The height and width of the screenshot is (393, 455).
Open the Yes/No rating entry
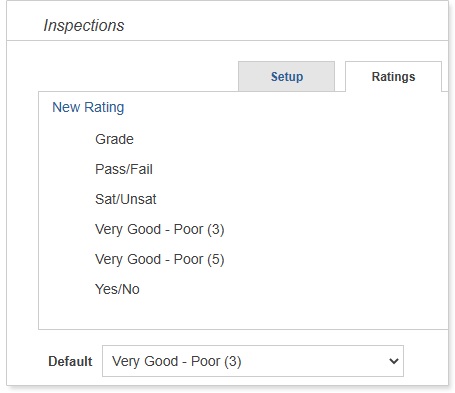click(x=117, y=289)
